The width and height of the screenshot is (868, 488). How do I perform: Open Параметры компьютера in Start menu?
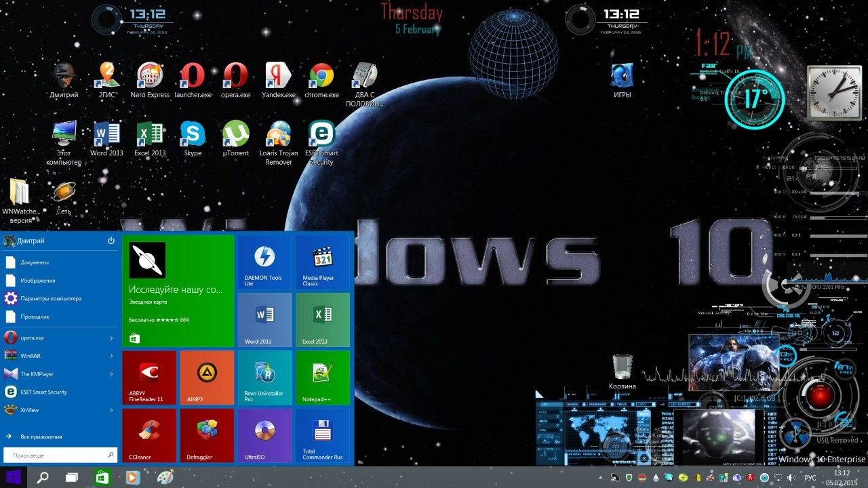(50, 299)
